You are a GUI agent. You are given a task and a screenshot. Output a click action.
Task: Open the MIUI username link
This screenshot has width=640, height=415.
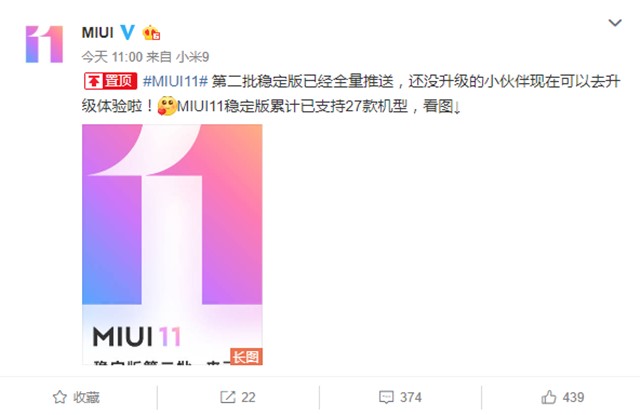[98, 33]
